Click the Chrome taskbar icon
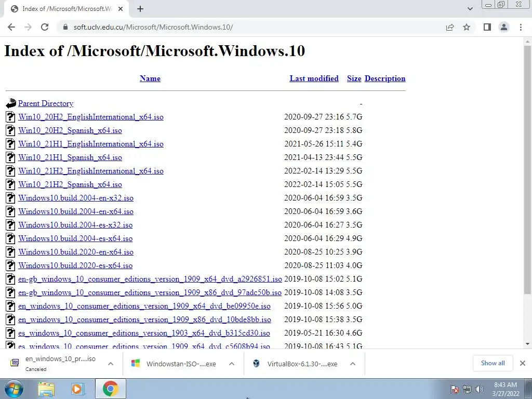Viewport: 532px width, 399px height. click(x=111, y=389)
